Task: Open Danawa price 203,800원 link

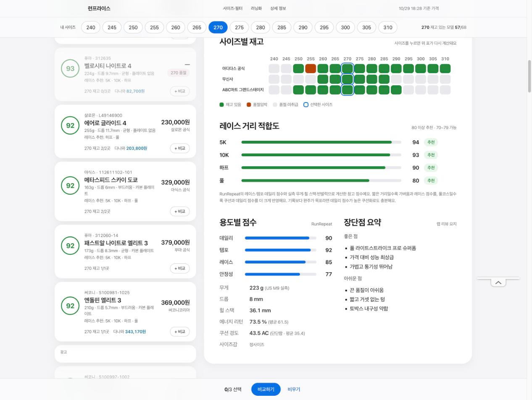Action: (137, 148)
